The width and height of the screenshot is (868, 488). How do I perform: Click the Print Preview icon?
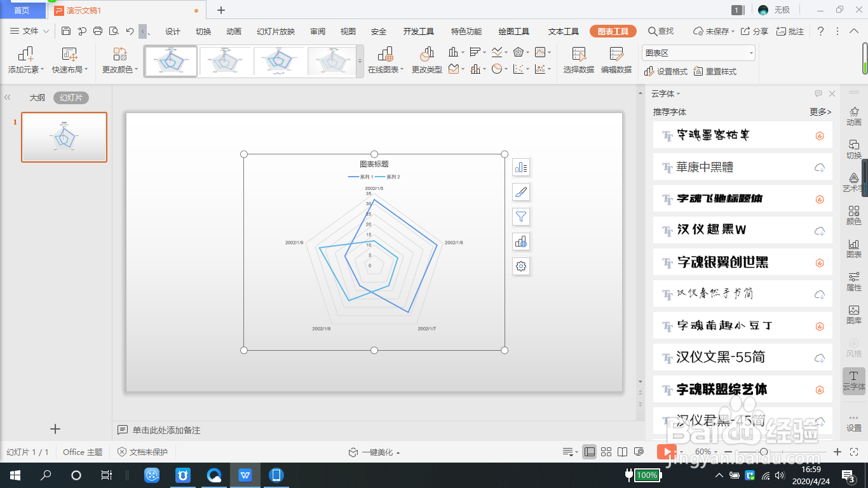click(x=114, y=31)
